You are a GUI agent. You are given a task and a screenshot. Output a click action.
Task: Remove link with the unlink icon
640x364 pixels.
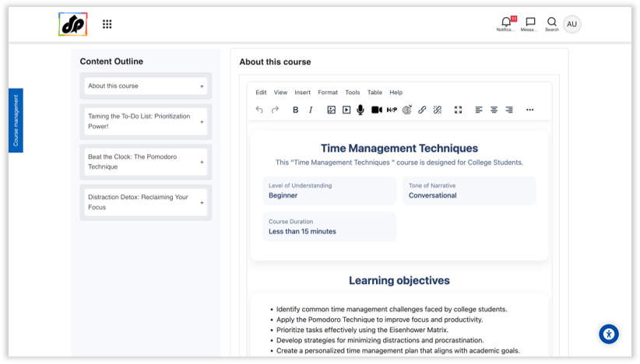coord(438,110)
